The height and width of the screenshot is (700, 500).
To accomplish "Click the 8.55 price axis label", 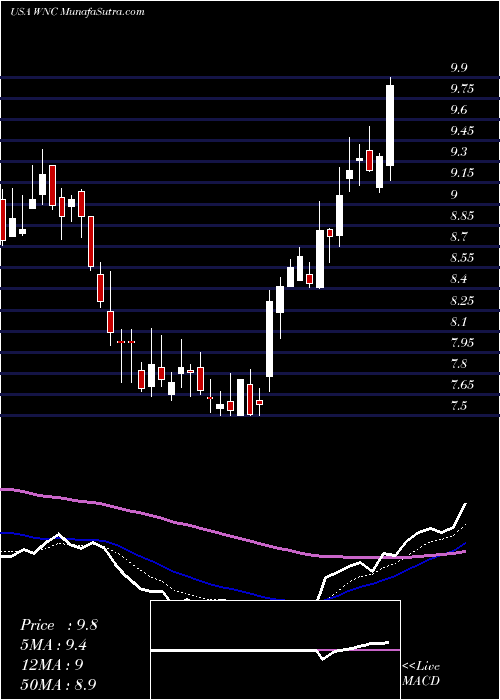I will tap(462, 258).
